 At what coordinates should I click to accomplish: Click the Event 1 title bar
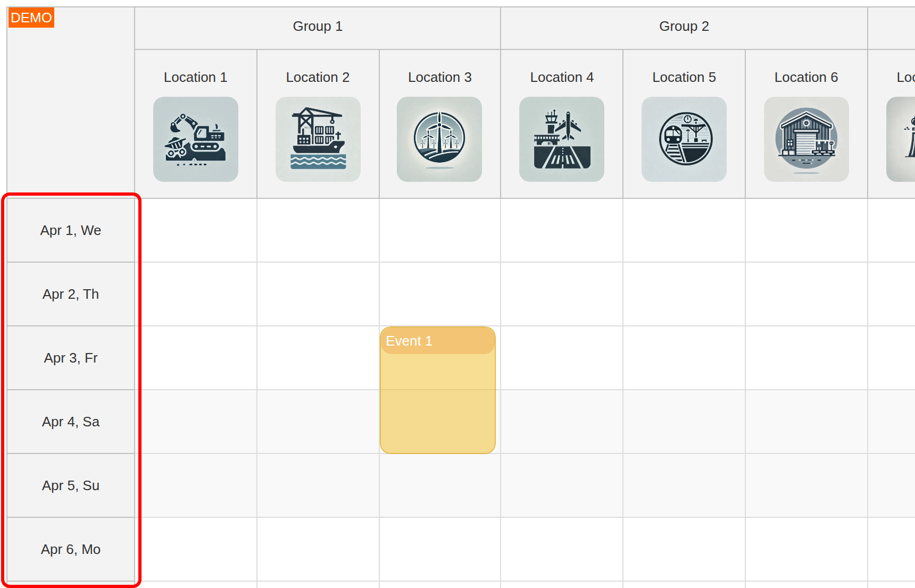(437, 341)
